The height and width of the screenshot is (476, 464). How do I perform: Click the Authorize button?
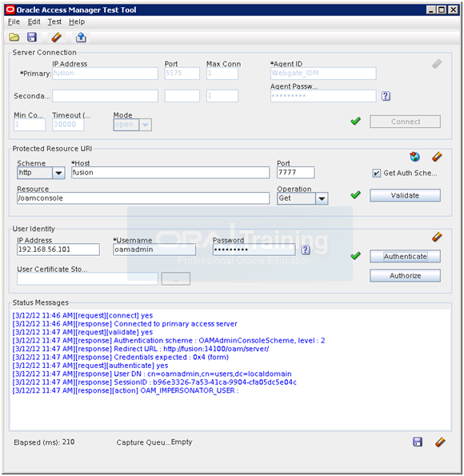(x=405, y=275)
